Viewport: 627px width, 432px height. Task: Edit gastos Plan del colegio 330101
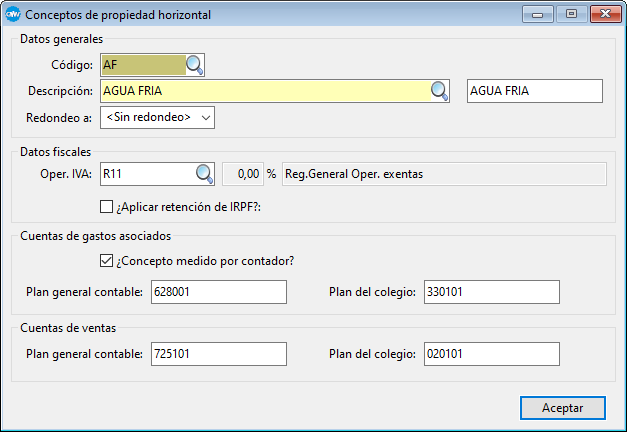point(491,292)
